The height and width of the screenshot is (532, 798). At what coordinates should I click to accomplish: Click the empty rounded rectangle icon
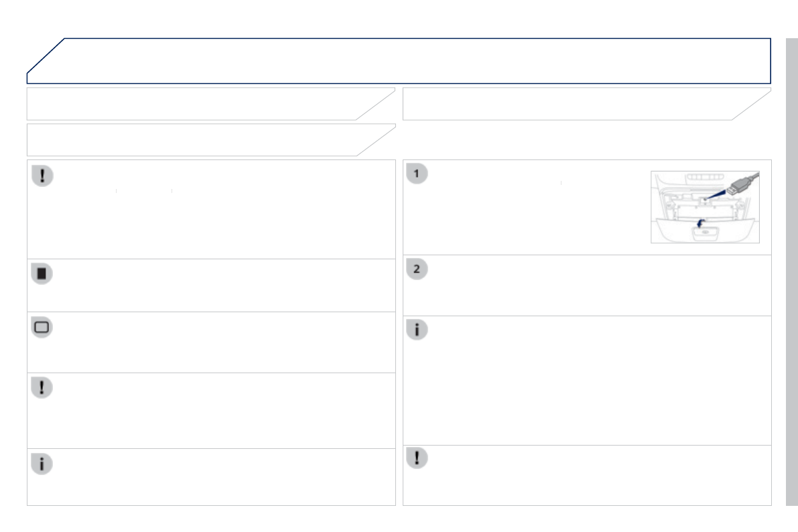pyautogui.click(x=42, y=328)
